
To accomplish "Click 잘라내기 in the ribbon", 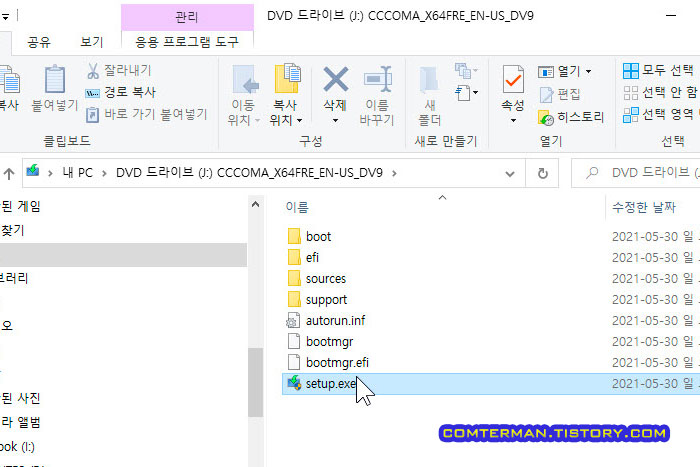I will (x=128, y=70).
